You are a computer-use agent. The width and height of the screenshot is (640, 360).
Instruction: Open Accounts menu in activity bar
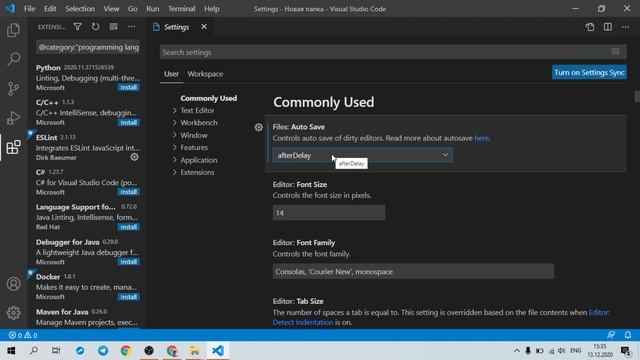(13, 284)
